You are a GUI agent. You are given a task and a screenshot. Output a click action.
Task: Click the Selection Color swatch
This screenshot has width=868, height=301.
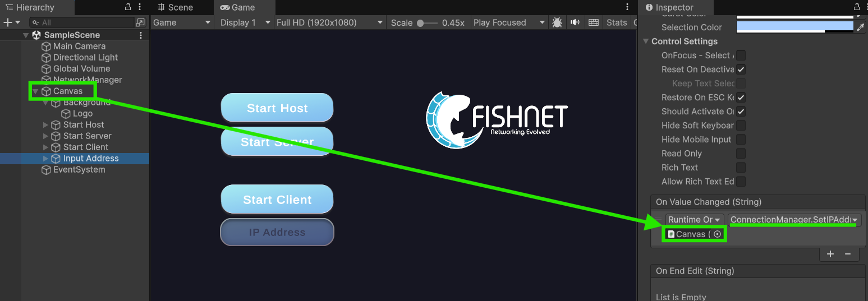[794, 27]
